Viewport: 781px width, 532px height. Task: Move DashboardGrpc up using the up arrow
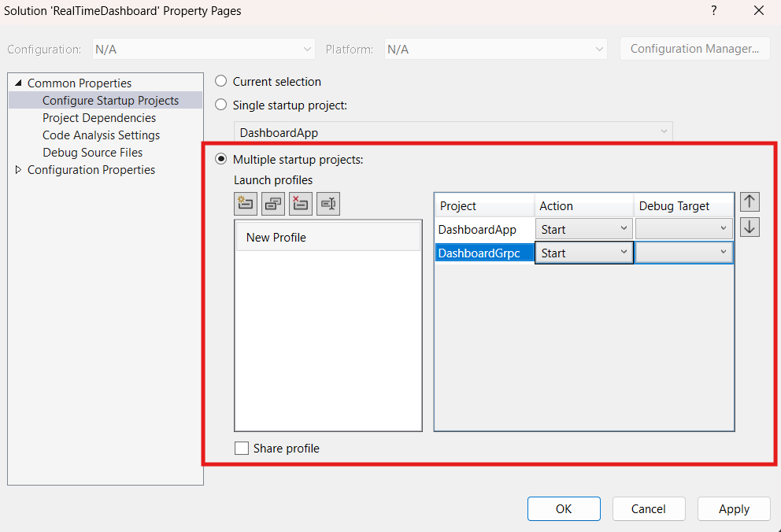pos(749,201)
